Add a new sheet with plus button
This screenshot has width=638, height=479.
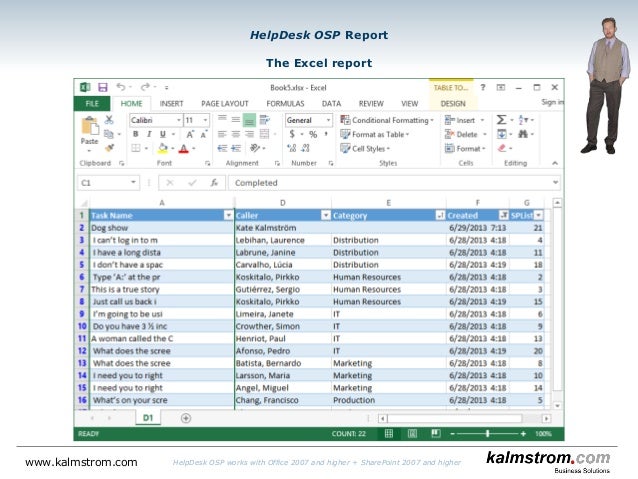pos(186,418)
